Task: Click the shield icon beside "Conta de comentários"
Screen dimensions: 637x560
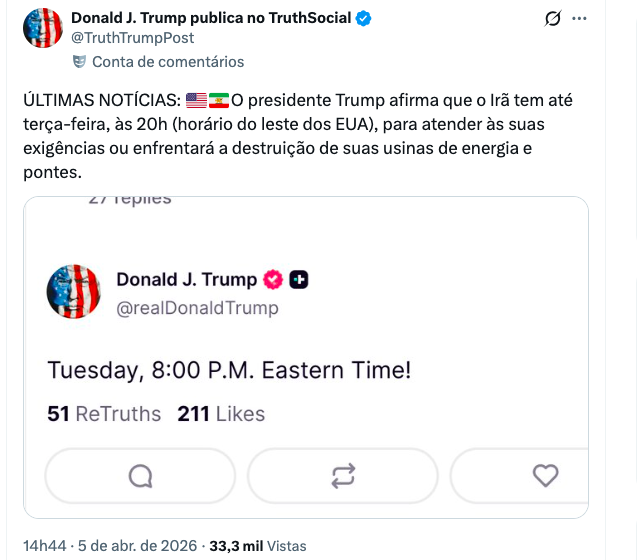Action: pyautogui.click(x=80, y=62)
